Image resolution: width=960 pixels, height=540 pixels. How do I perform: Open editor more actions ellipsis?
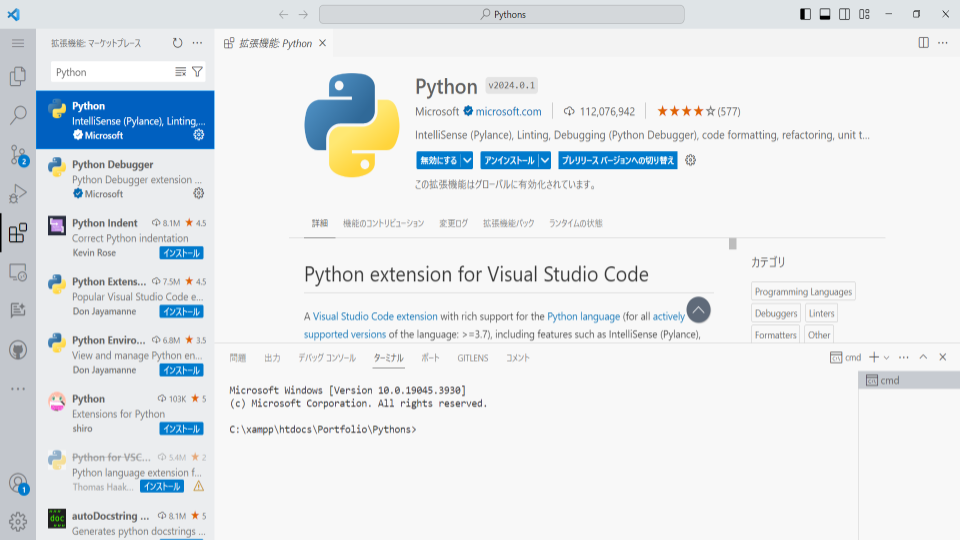click(943, 43)
